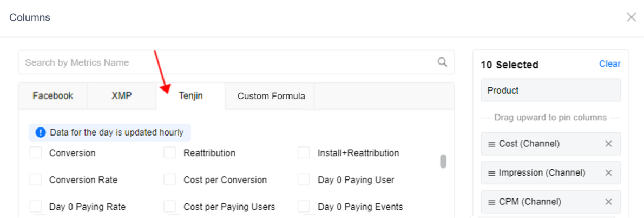
Task: Remove Impression (Channel) from selected columns
Action: pos(609,173)
